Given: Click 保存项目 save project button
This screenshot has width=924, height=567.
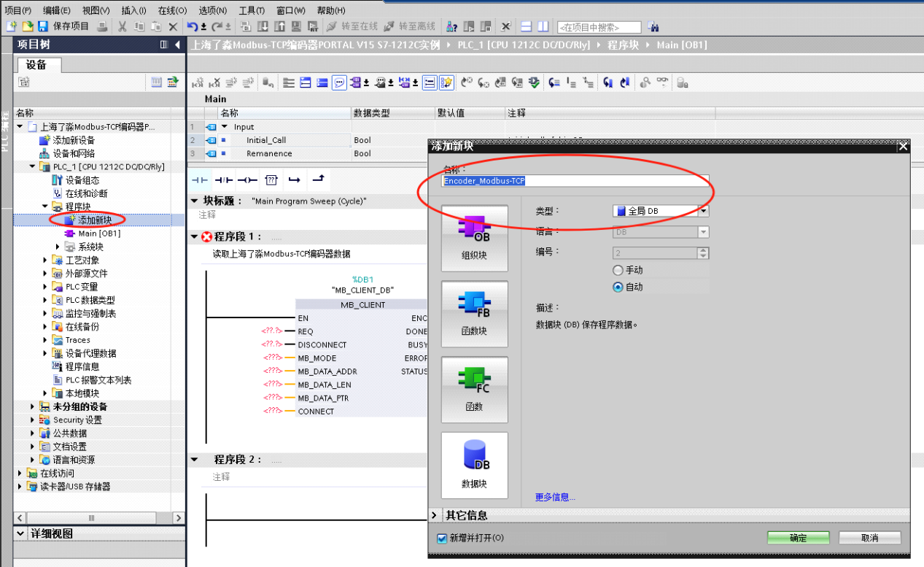Looking at the screenshot, I should click(x=64, y=26).
